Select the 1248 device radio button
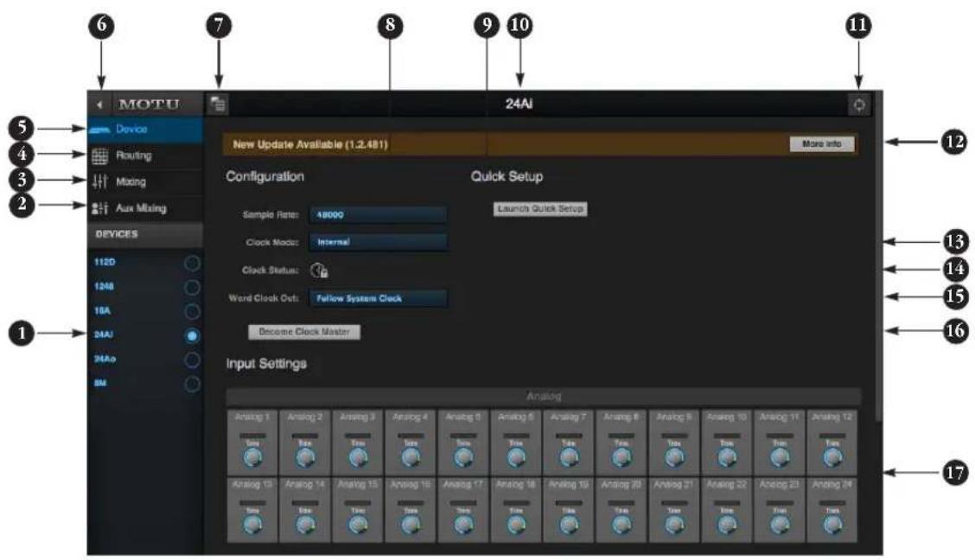 click(192, 287)
